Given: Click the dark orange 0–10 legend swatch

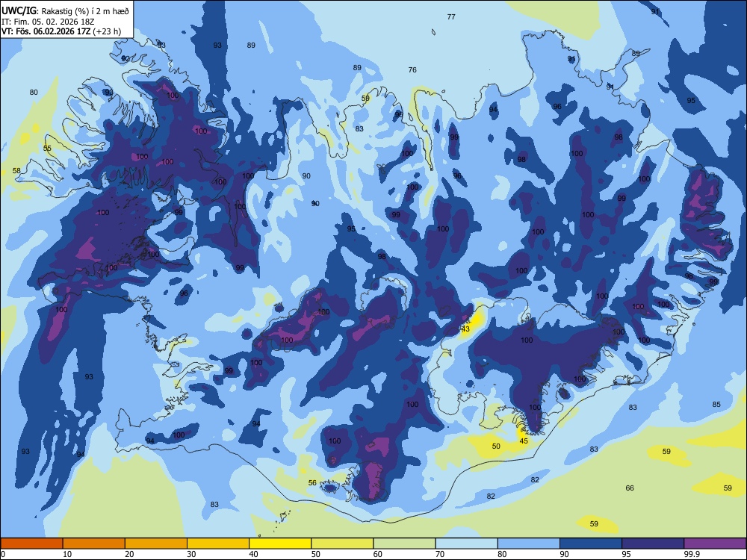Looking at the screenshot, I should (x=32, y=544).
